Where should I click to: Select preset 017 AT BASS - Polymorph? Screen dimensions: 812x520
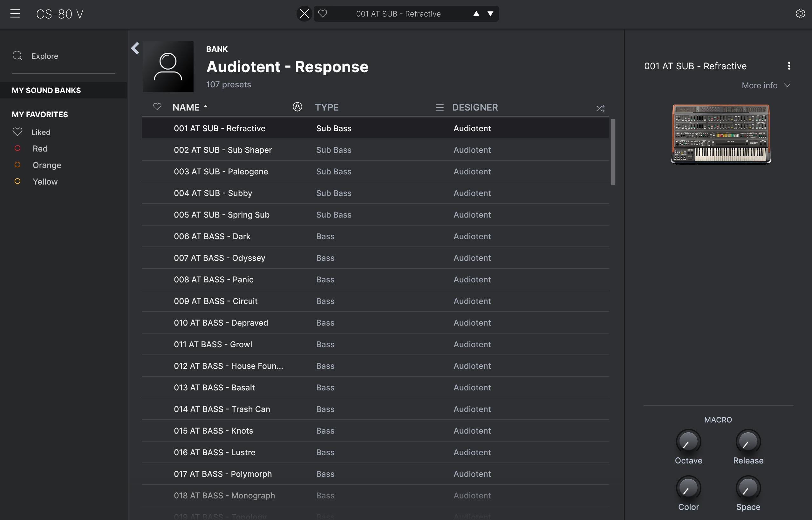[376, 474]
